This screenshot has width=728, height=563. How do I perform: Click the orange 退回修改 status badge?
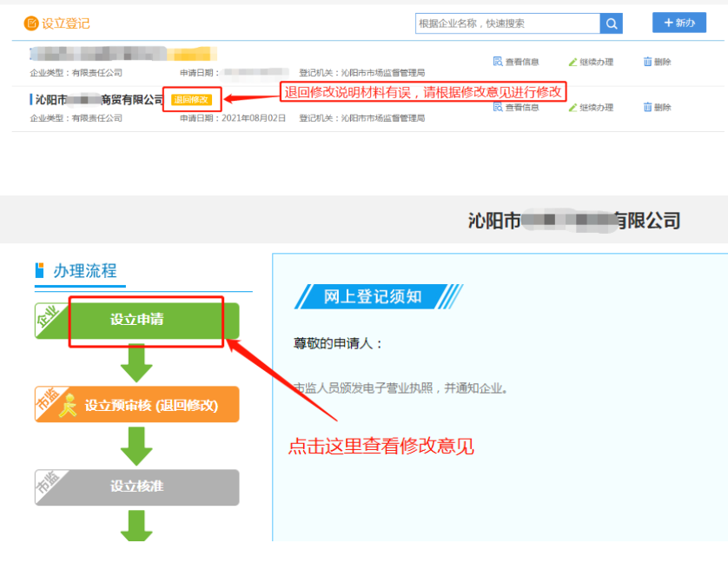tap(195, 100)
